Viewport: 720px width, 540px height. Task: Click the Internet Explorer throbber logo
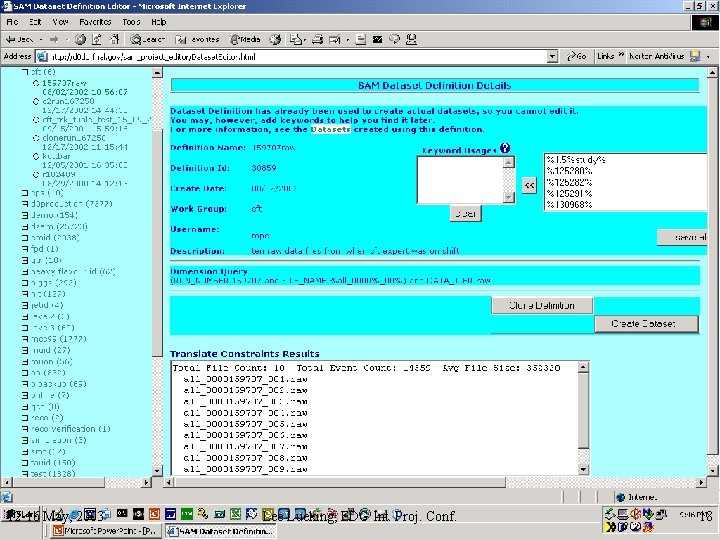click(x=704, y=22)
